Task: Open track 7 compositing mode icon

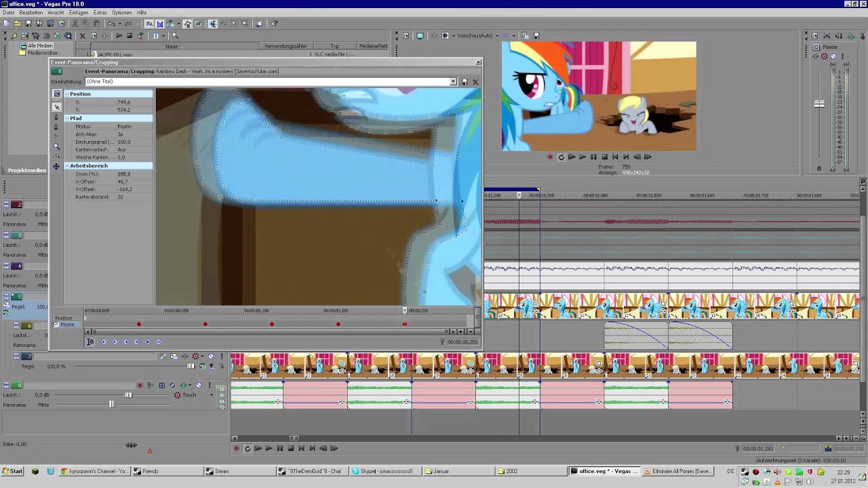Action: [203, 366]
